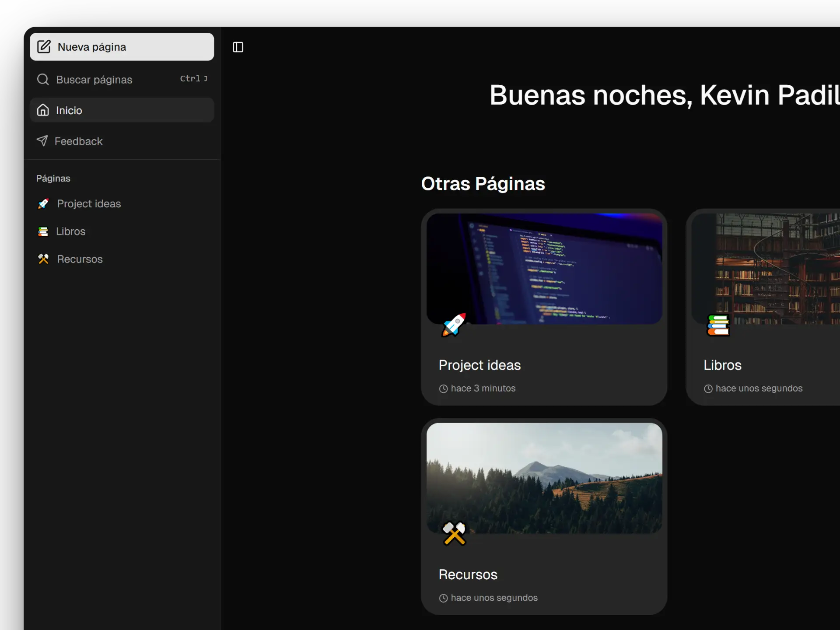Click hammer emoji beside Recursos in sidebar

click(x=43, y=259)
